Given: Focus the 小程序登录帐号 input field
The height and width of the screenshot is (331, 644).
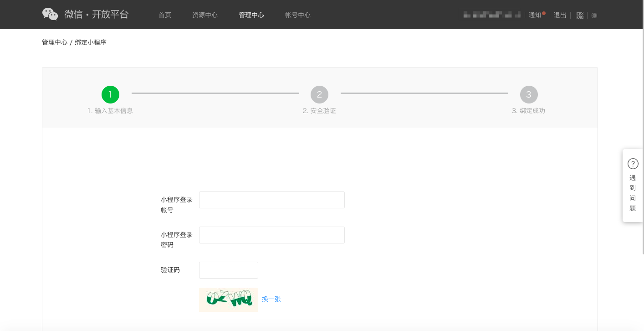Looking at the screenshot, I should 271,200.
